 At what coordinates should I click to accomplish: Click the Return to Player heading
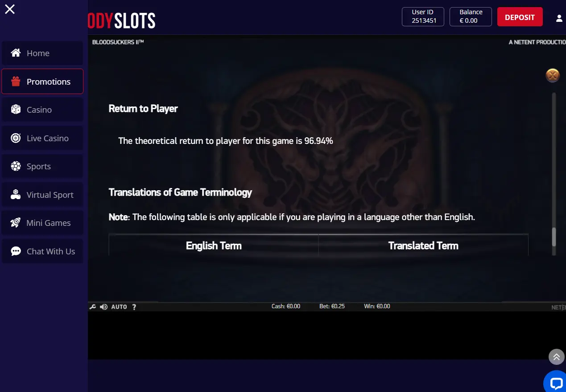pos(143,109)
